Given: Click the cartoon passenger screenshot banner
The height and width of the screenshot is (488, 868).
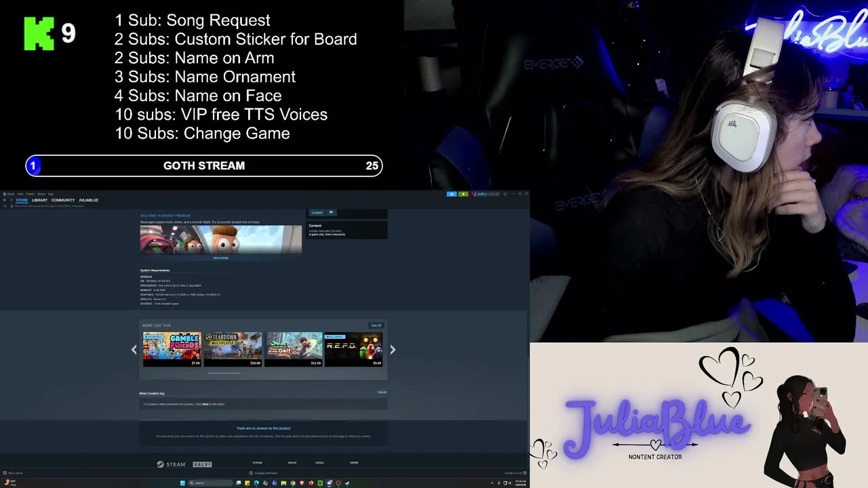Looking at the screenshot, I should pos(221,240).
